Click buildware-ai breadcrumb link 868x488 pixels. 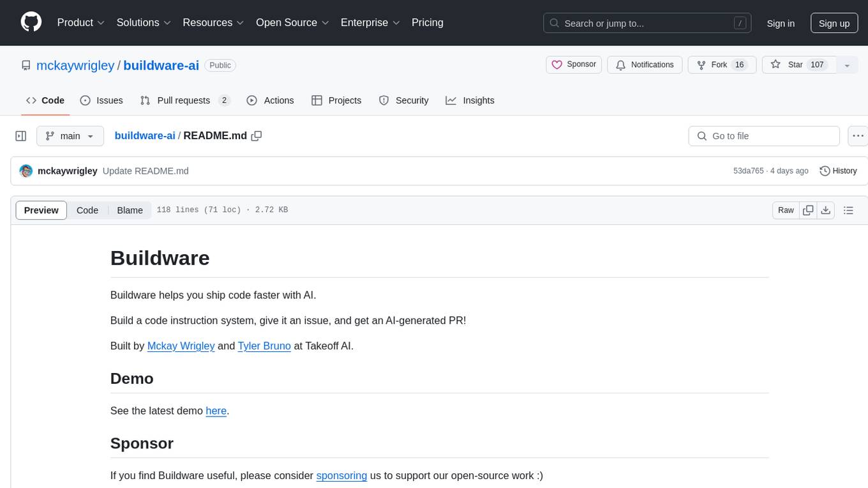pos(145,135)
